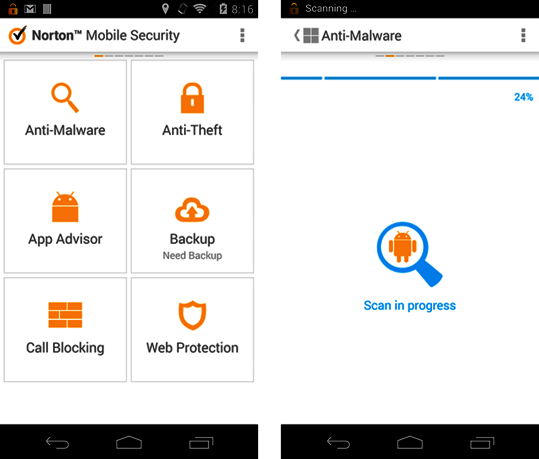Go back using the Anti-Malware header chevron

tap(297, 35)
